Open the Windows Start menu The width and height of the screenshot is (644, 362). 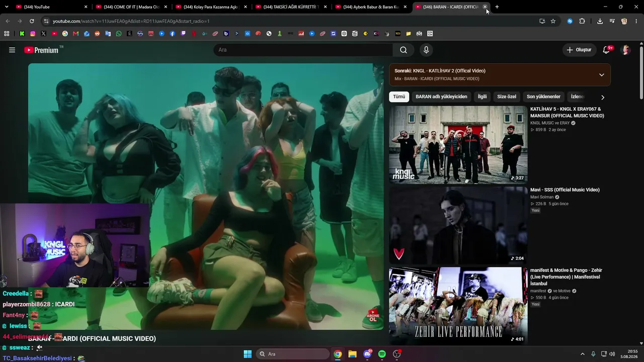pyautogui.click(x=248, y=354)
